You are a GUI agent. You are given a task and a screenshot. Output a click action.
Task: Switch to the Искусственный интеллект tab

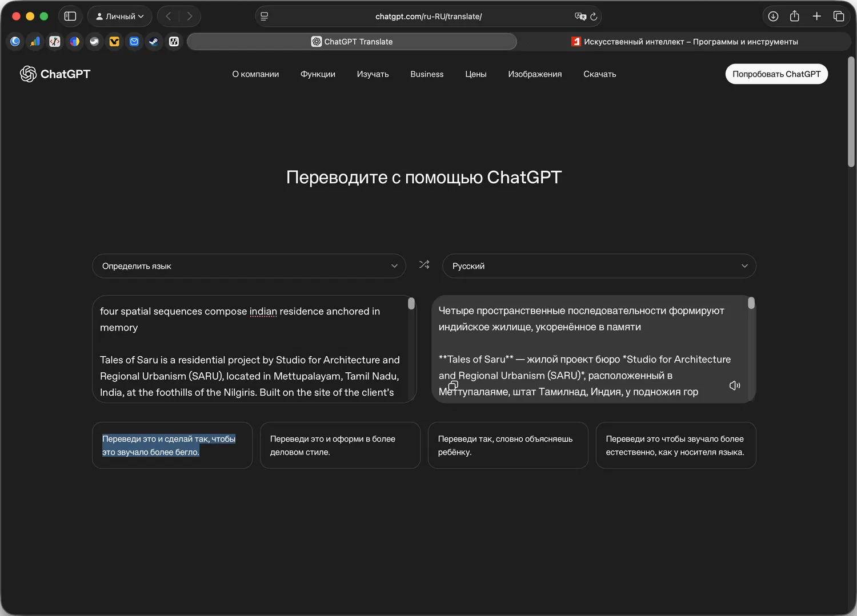[x=684, y=42]
